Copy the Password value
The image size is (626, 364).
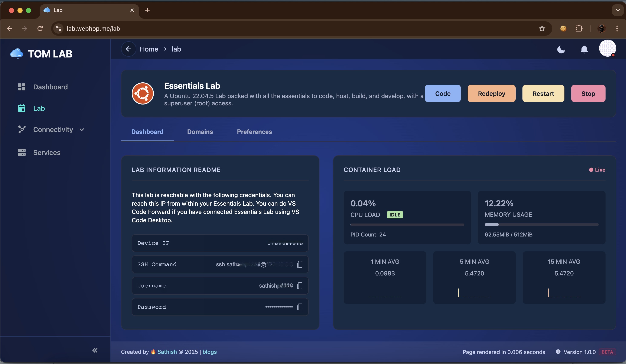300,307
